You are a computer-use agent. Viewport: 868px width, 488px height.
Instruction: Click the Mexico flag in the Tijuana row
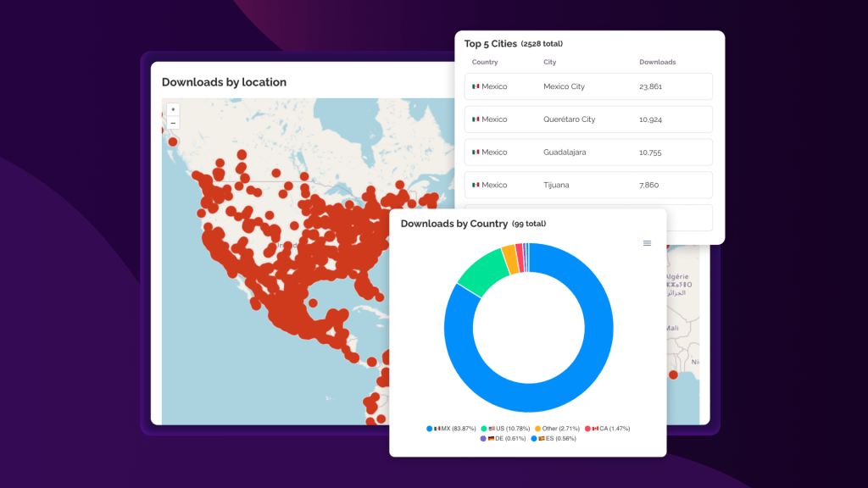coord(476,185)
